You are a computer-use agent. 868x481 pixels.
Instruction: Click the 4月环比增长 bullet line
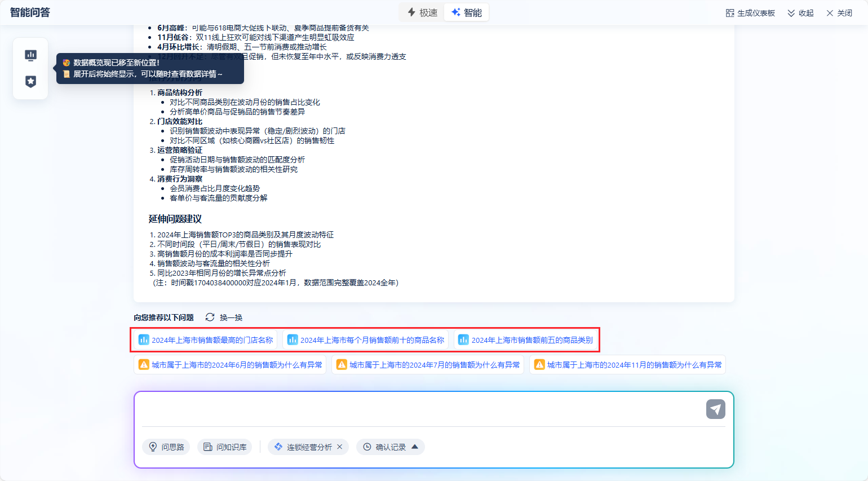pos(242,47)
